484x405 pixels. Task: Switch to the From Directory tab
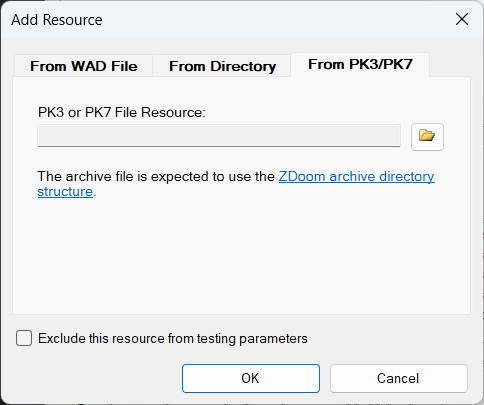click(222, 66)
